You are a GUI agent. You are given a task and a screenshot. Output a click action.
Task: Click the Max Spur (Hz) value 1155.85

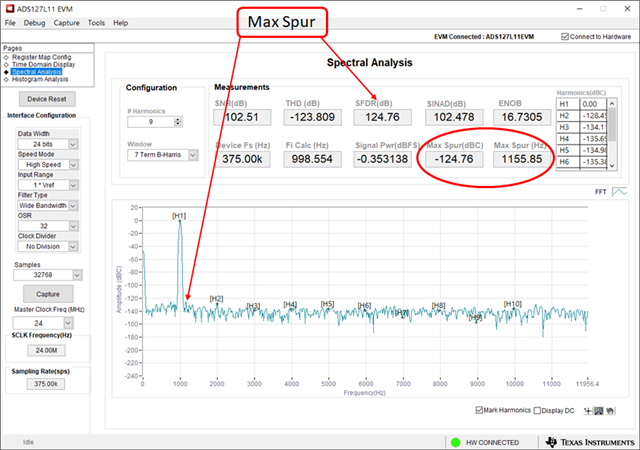(x=522, y=159)
